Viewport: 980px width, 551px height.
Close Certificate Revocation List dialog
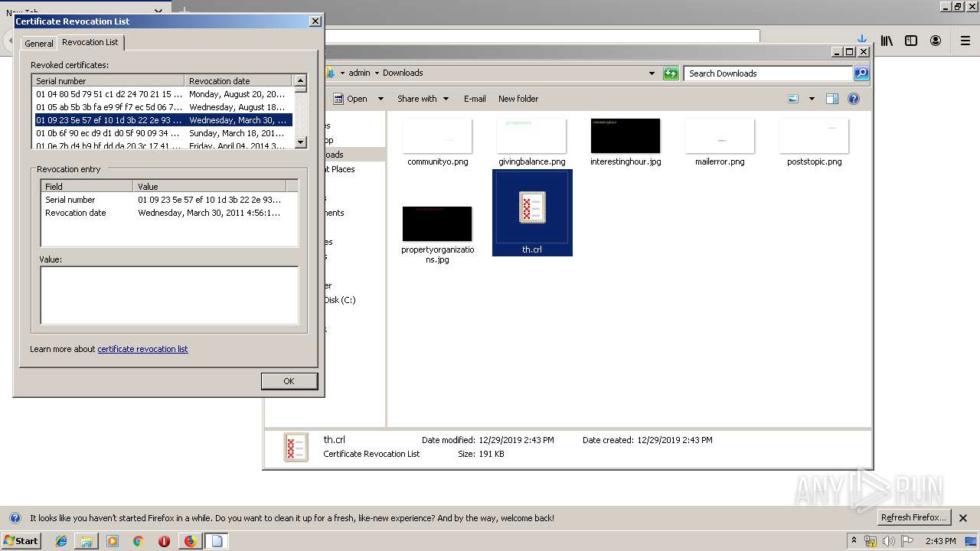315,21
